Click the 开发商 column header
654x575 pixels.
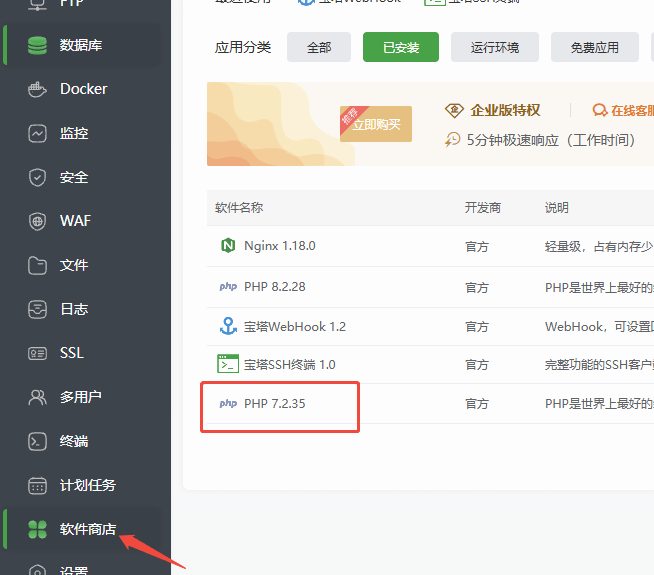click(483, 207)
